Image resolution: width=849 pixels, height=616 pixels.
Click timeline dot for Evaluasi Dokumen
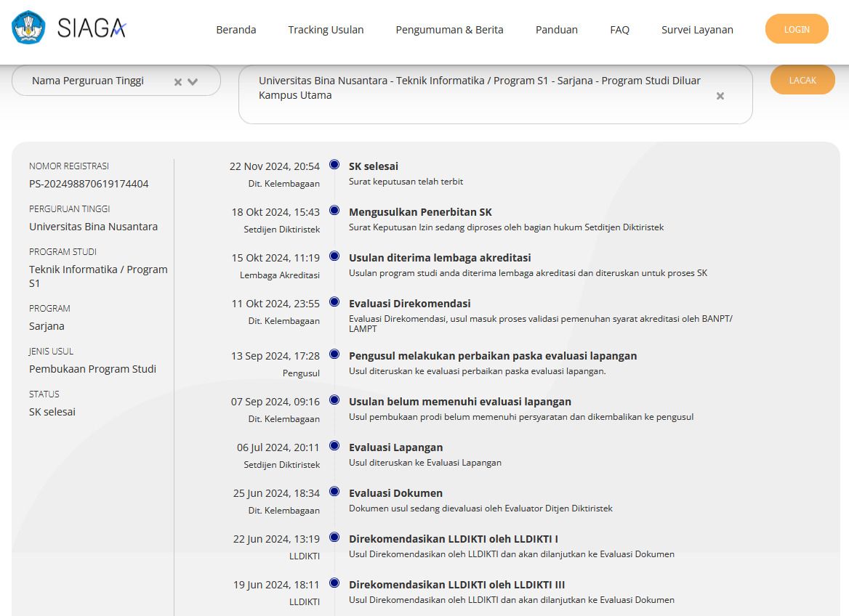(x=334, y=491)
